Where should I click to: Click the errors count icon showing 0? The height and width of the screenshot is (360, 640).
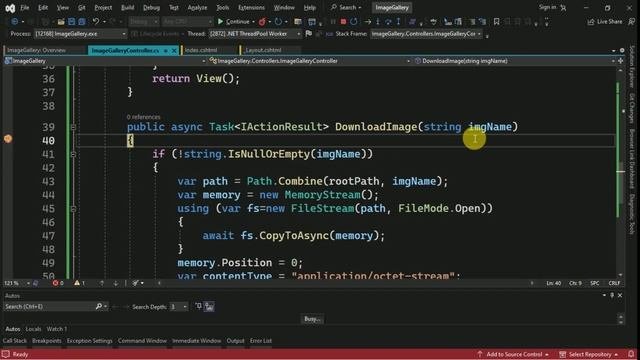[x=56, y=283]
